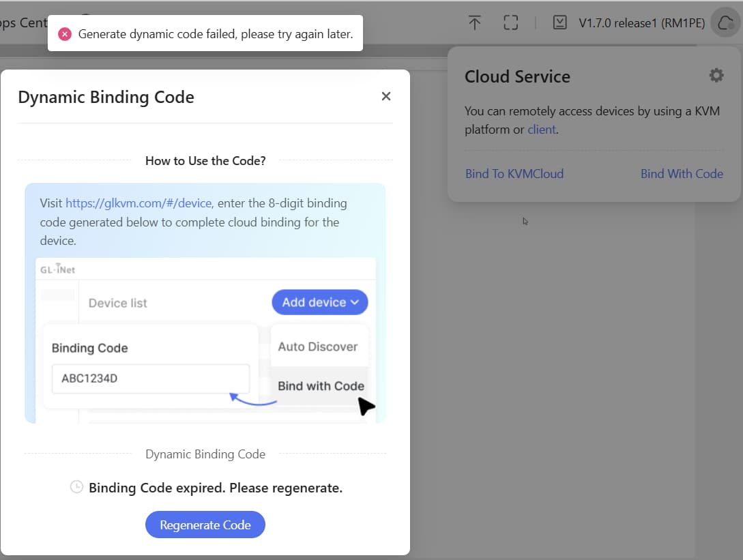Choose Bind with Code from the device menu
The width and height of the screenshot is (743, 560).
tap(320, 385)
